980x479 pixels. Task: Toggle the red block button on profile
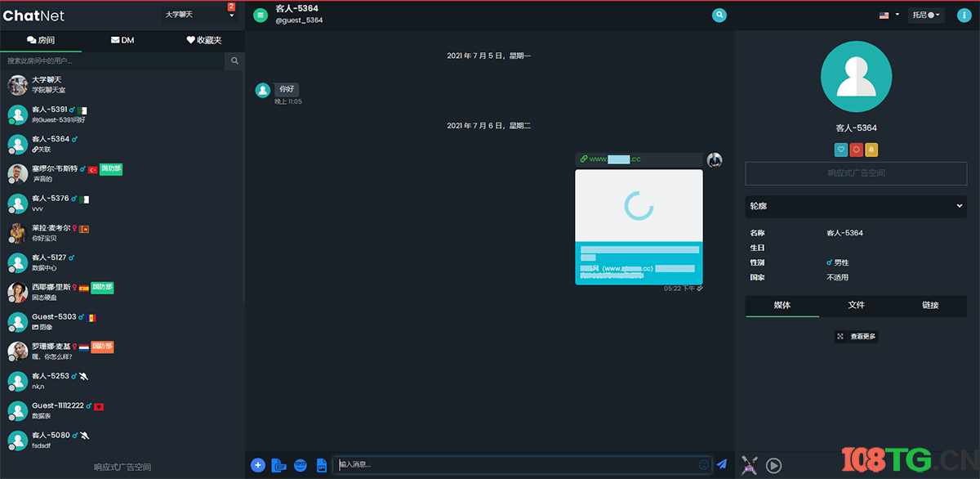(x=856, y=150)
